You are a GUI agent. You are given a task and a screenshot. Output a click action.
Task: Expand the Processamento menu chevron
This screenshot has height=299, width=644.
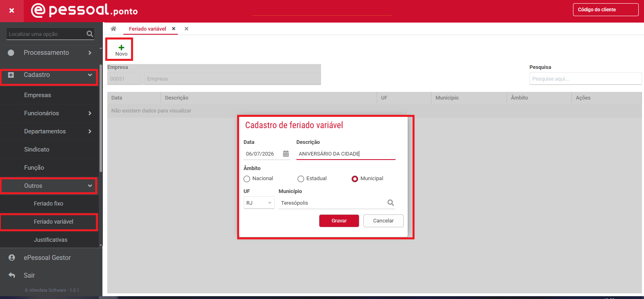click(90, 53)
